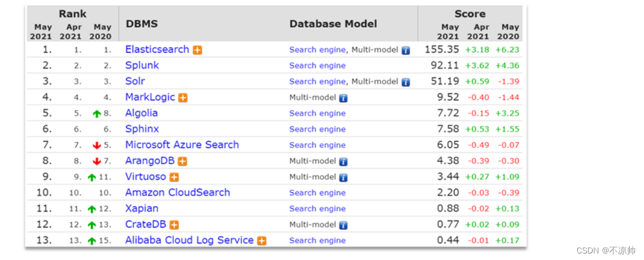The height and width of the screenshot is (260, 644).
Task: Click the green up arrow in Algolia row
Action: [x=97, y=114]
